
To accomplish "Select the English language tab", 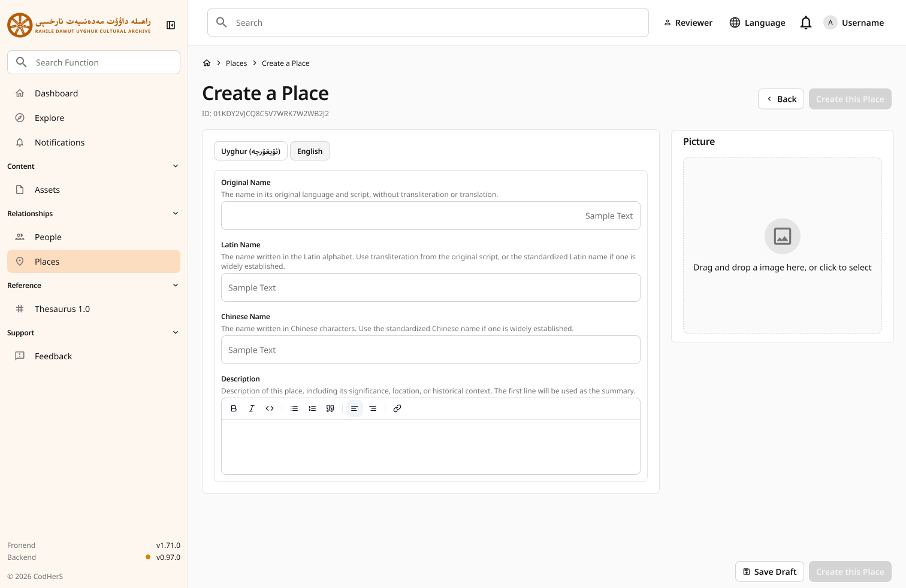I will [x=310, y=151].
